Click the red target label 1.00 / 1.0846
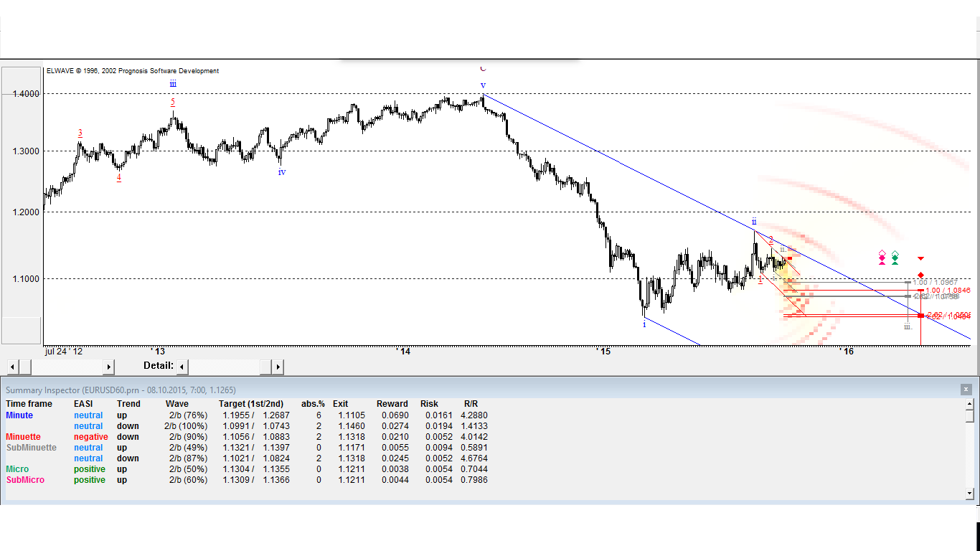Image resolution: width=980 pixels, height=551 pixels. 948,290
